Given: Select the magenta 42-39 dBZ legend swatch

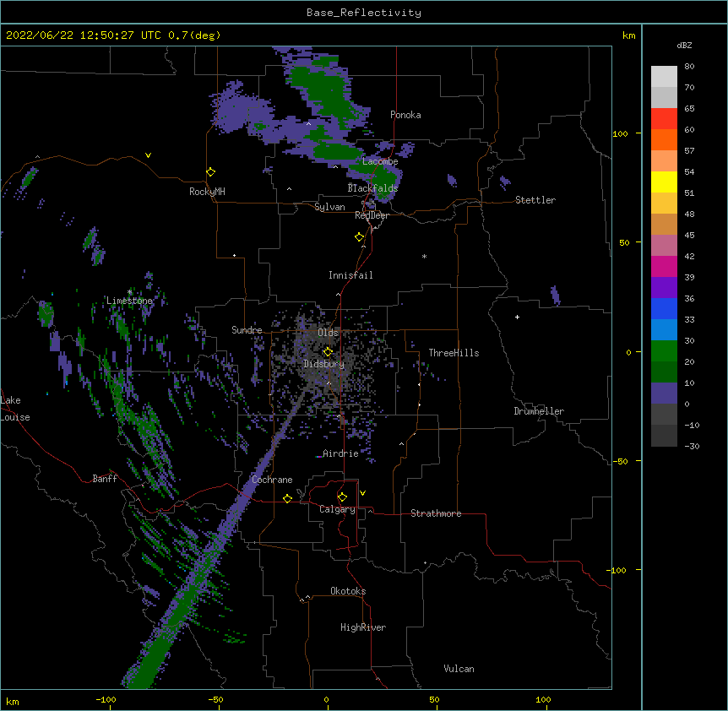Looking at the screenshot, I should 664,266.
